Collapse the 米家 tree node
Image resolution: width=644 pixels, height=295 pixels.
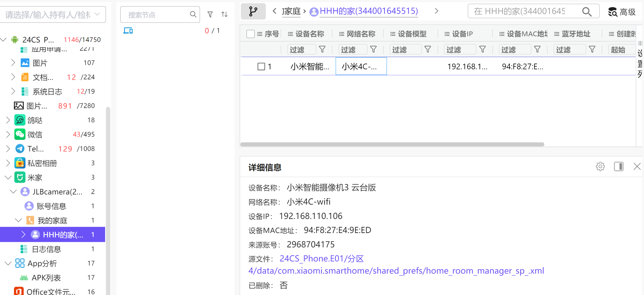[x=8, y=178]
